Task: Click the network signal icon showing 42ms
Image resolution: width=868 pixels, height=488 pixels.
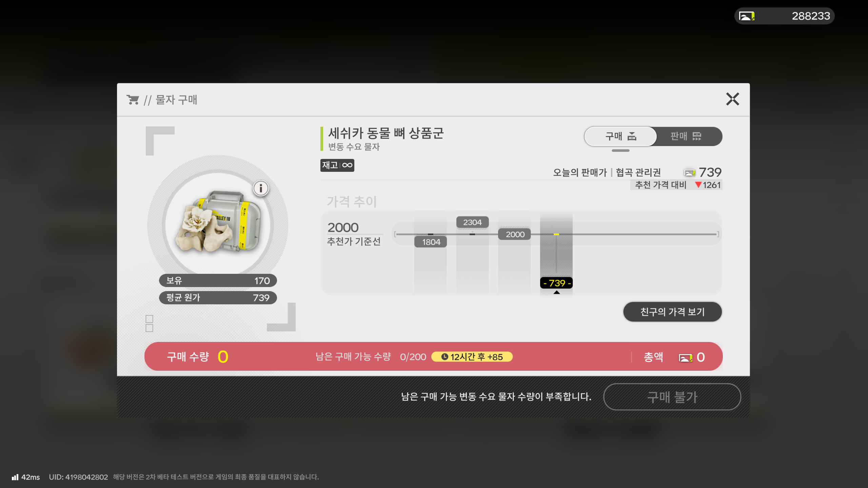Action: point(15,477)
